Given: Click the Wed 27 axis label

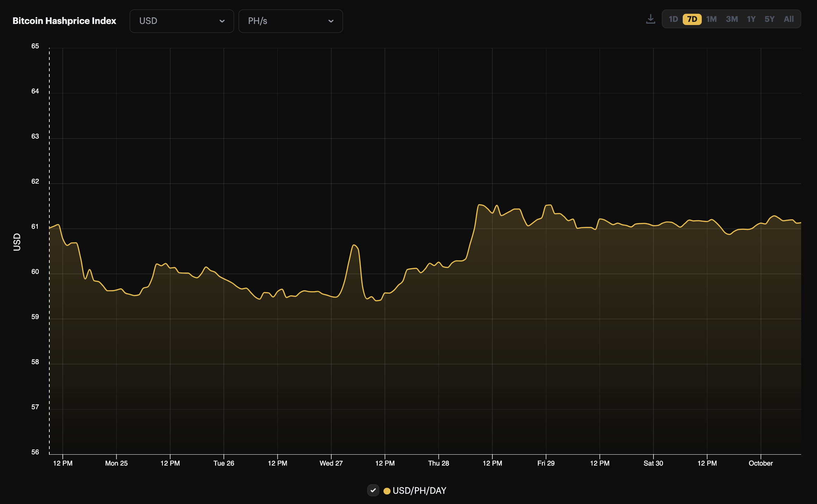Looking at the screenshot, I should (331, 463).
